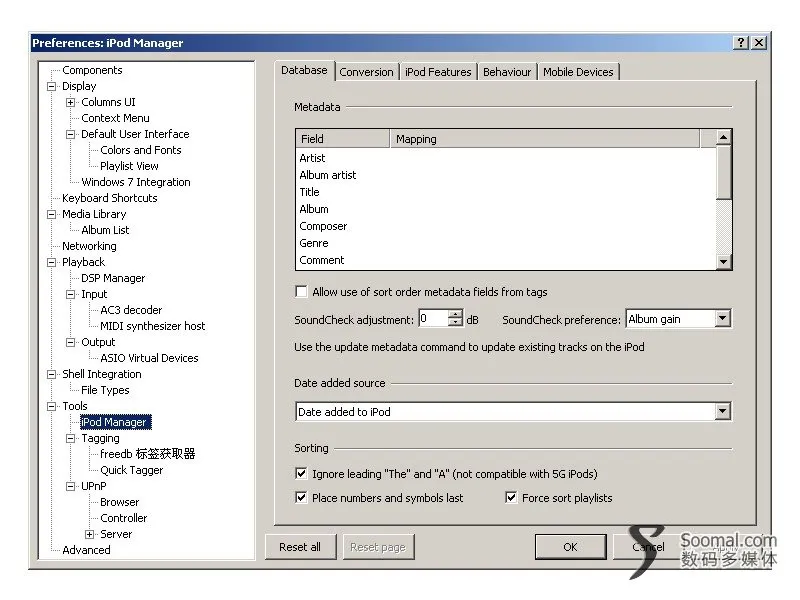Select Controller under UPnP

(x=123, y=518)
